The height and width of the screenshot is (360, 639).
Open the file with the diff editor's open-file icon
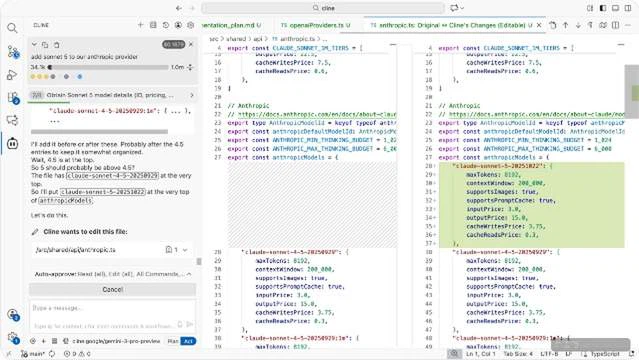coord(553,25)
